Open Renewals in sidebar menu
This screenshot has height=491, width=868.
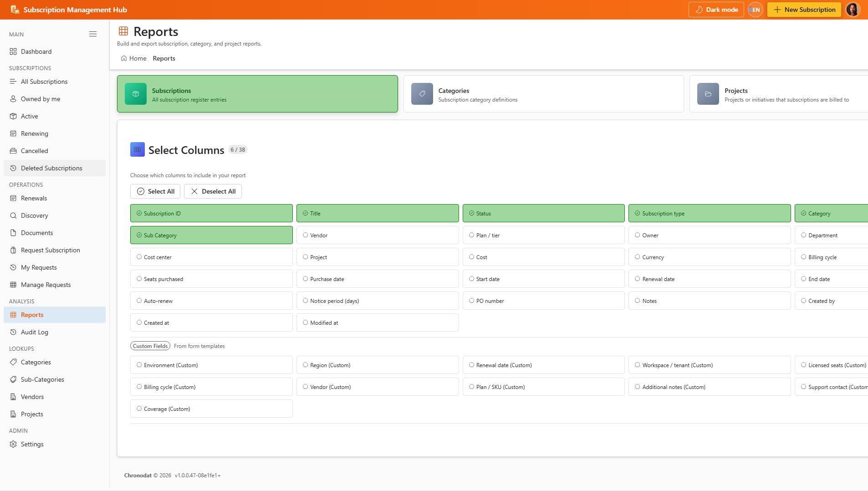pos(55,198)
